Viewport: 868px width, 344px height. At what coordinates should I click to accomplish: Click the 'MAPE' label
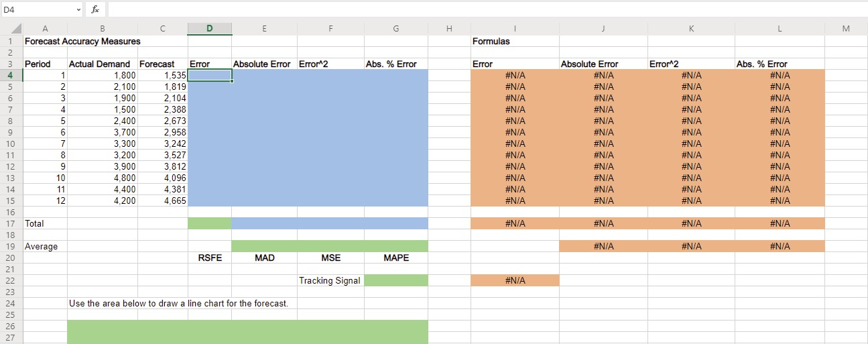coord(396,257)
